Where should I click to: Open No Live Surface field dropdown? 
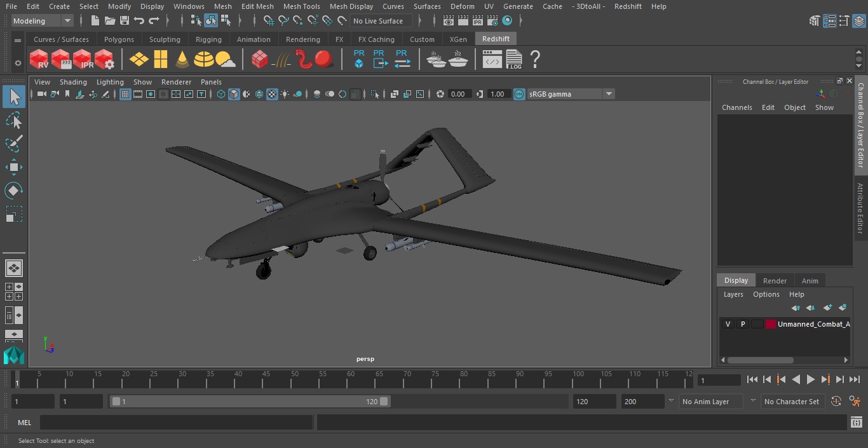[383, 21]
